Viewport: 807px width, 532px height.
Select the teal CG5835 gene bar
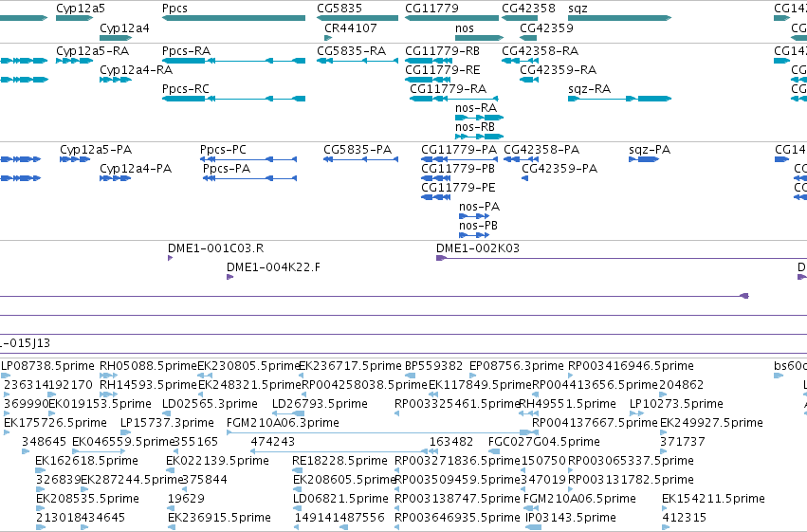[x=358, y=18]
